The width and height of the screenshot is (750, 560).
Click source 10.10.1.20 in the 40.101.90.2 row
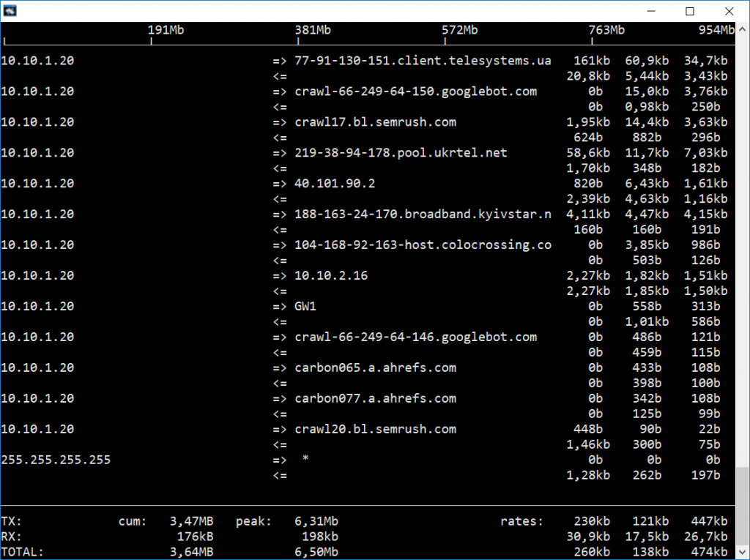(x=37, y=184)
